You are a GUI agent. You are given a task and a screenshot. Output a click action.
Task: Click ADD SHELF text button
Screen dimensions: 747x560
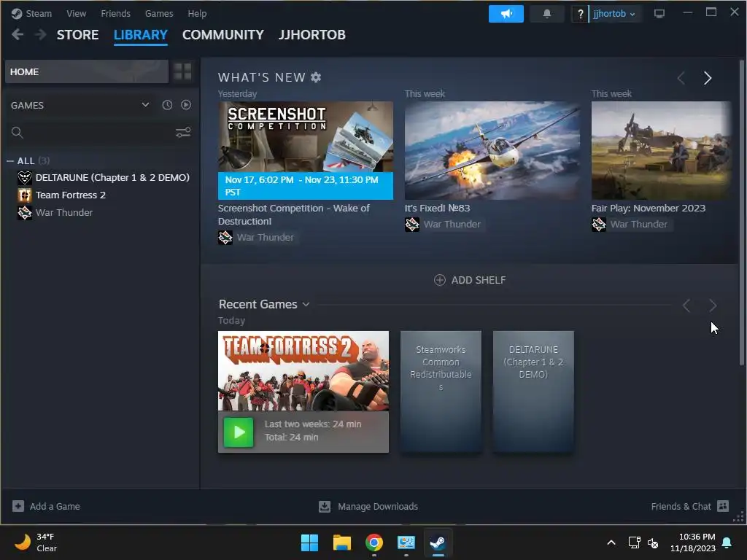pyautogui.click(x=479, y=280)
